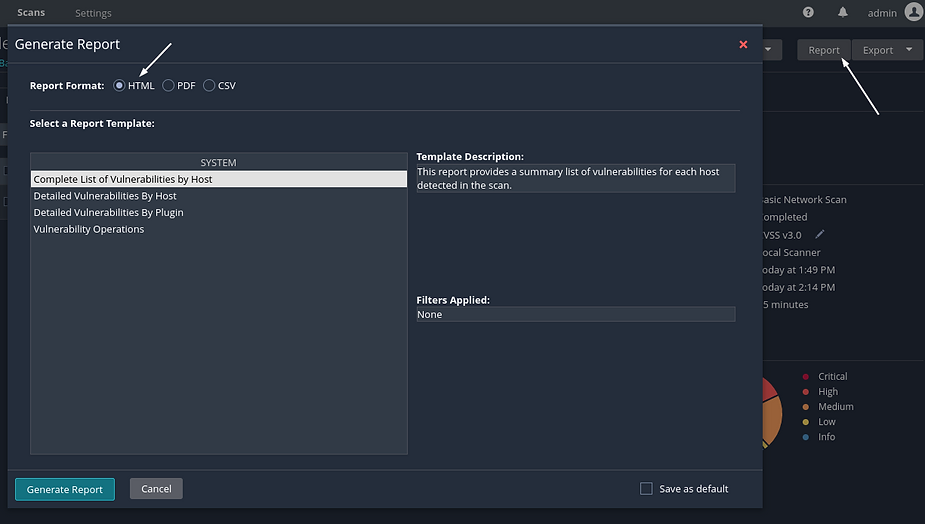Choose Detailed Vulnerabilities By Plugin template
This screenshot has width=925, height=524.
[x=108, y=212]
